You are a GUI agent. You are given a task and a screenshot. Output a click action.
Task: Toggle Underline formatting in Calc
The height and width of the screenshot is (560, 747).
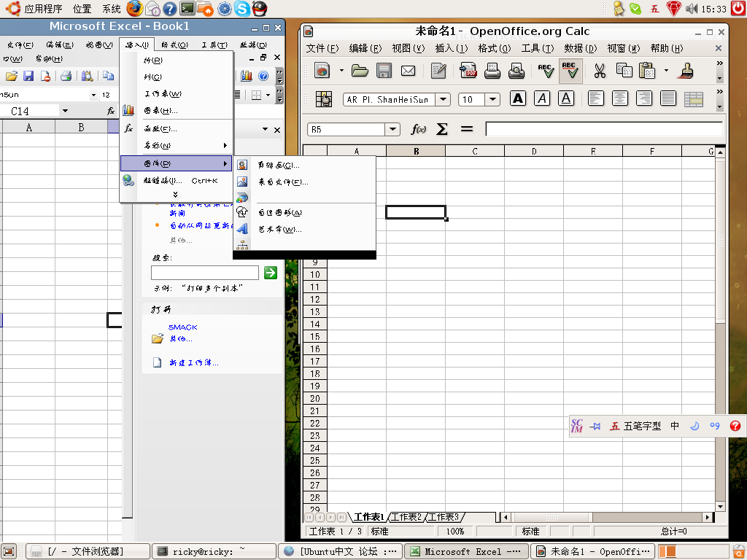pyautogui.click(x=566, y=98)
